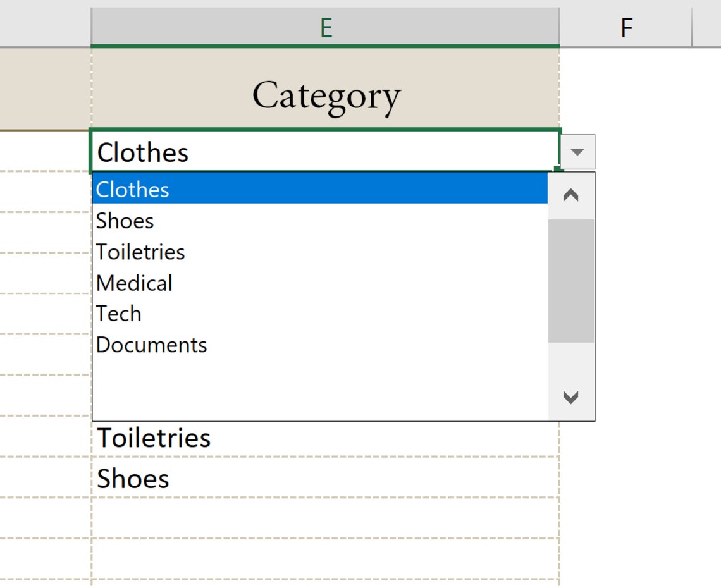Click the dropdown arrow beside the Clothes cell
Image resolution: width=721 pixels, height=588 pixels.
click(576, 151)
